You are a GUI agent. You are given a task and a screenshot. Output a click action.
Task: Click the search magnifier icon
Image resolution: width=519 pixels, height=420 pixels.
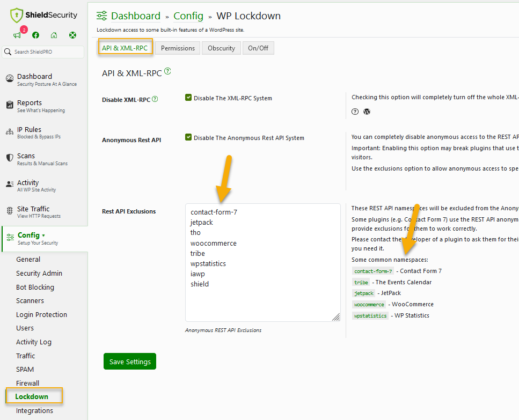click(x=8, y=51)
